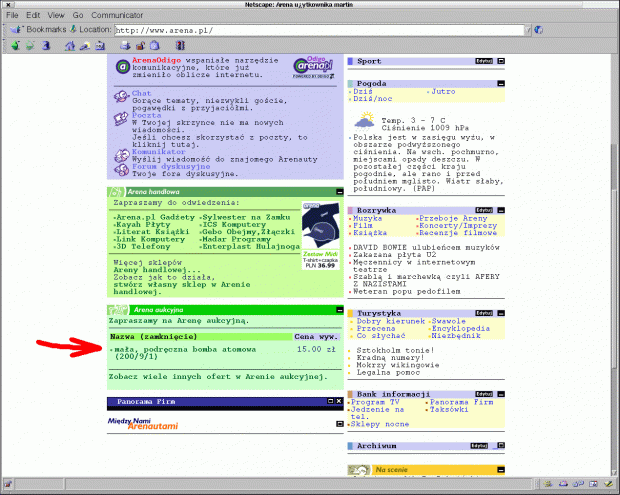The width and height of the screenshot is (620, 495).
Task: Open the Search toolbar icon
Action: pyautogui.click(x=85, y=46)
